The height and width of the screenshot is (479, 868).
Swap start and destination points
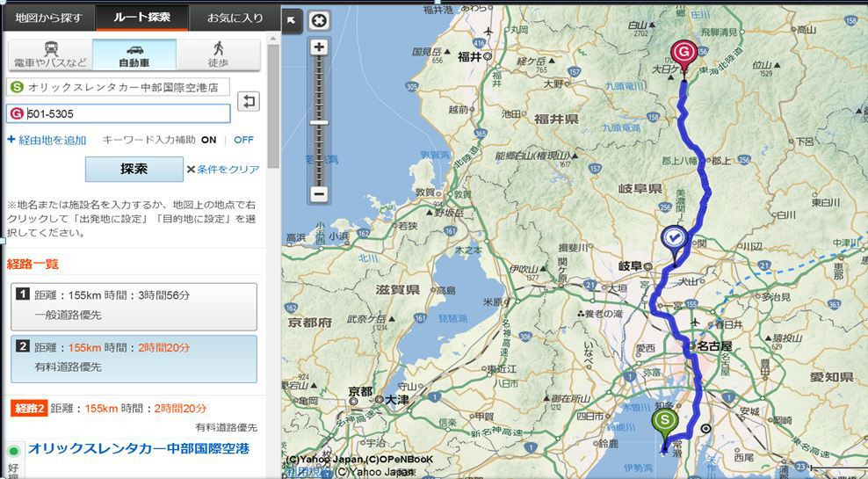249,101
